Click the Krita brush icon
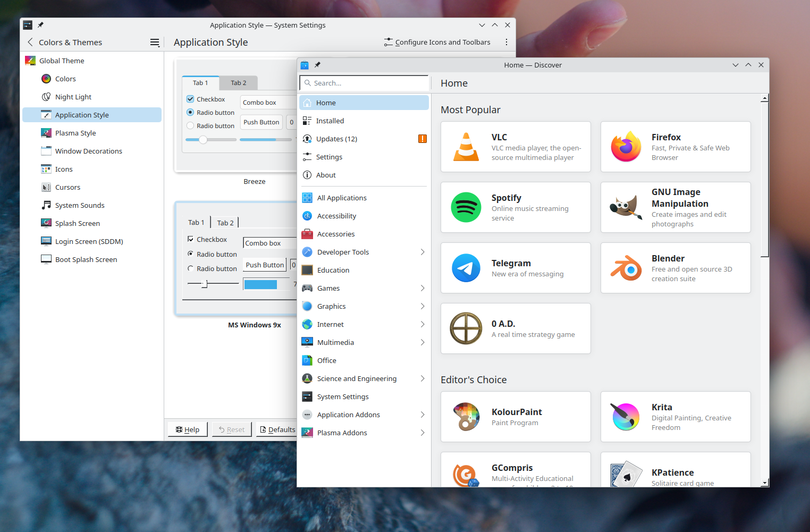The height and width of the screenshot is (532, 810). (x=626, y=417)
